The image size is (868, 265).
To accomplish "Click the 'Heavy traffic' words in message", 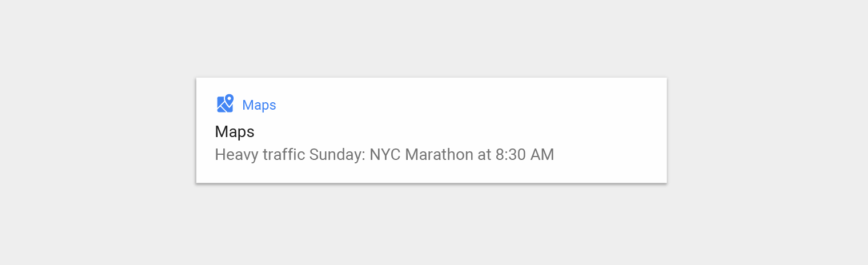I will 260,155.
